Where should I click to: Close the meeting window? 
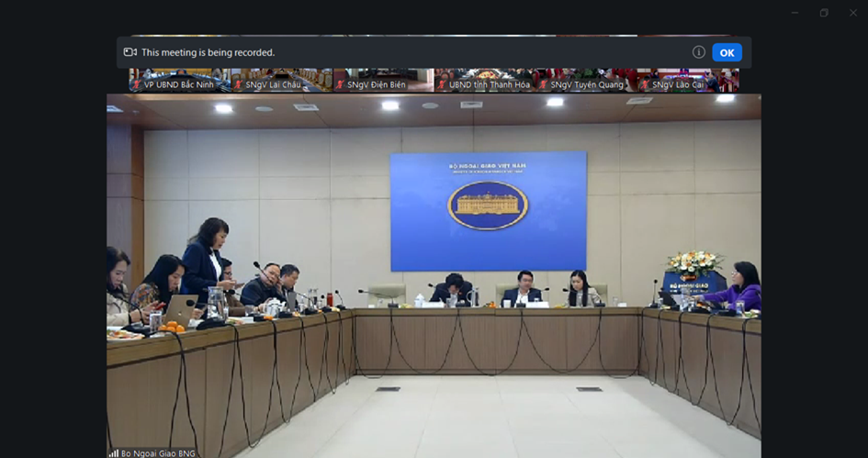click(x=852, y=13)
